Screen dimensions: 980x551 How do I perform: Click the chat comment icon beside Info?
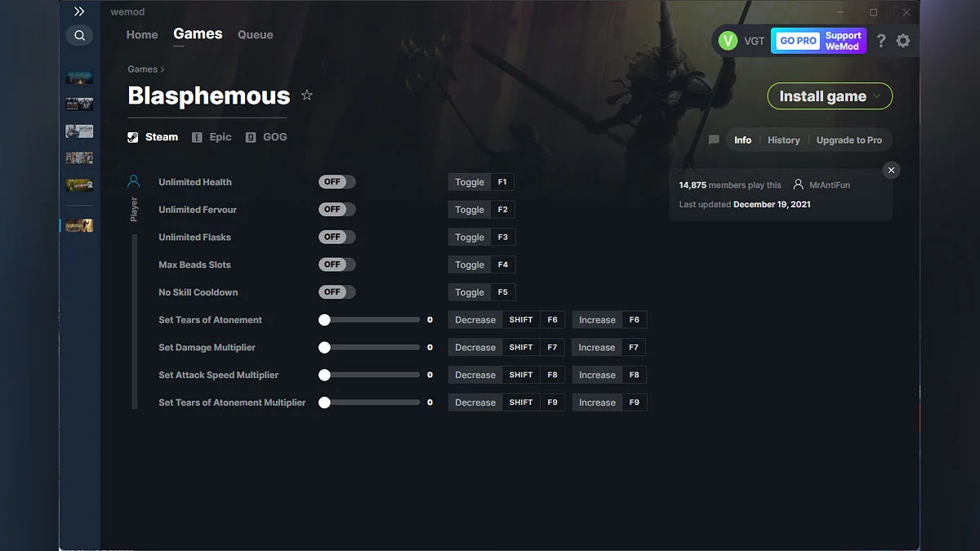click(x=714, y=140)
